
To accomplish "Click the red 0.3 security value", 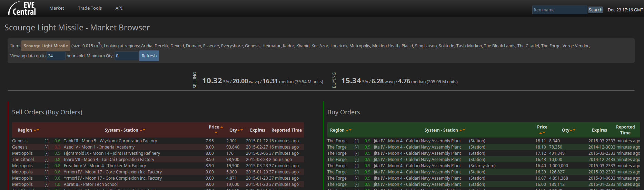I will pos(57,147).
